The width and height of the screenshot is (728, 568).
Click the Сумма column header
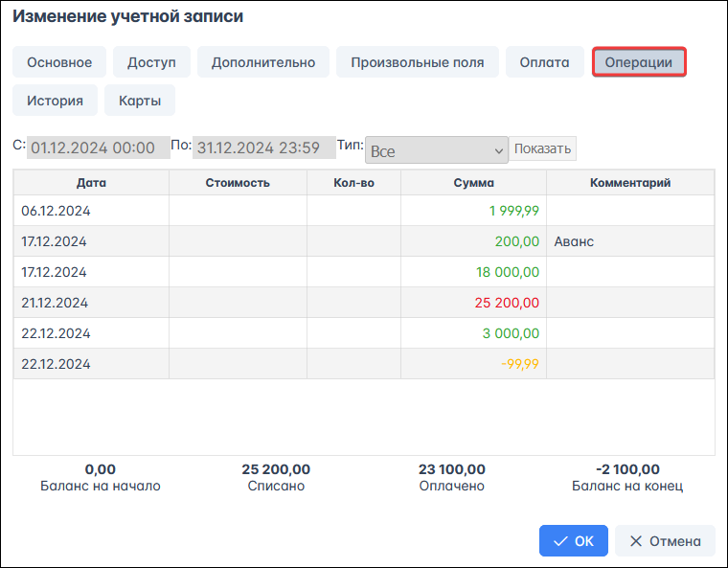click(473, 183)
